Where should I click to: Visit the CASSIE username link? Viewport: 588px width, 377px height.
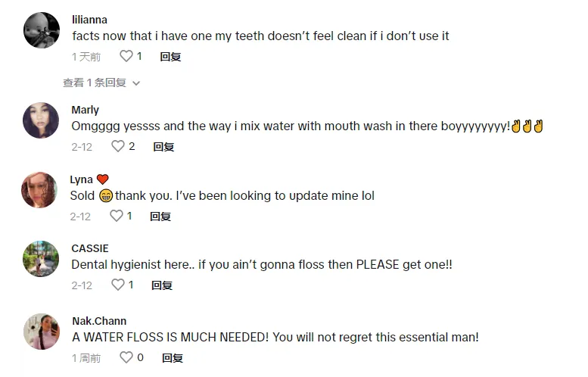tap(90, 248)
